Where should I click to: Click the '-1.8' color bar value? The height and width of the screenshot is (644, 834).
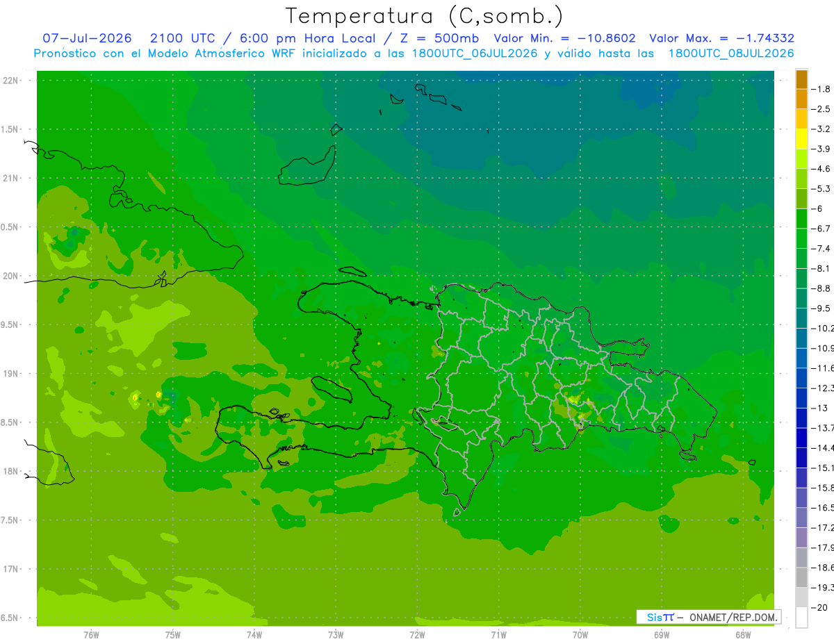click(822, 89)
